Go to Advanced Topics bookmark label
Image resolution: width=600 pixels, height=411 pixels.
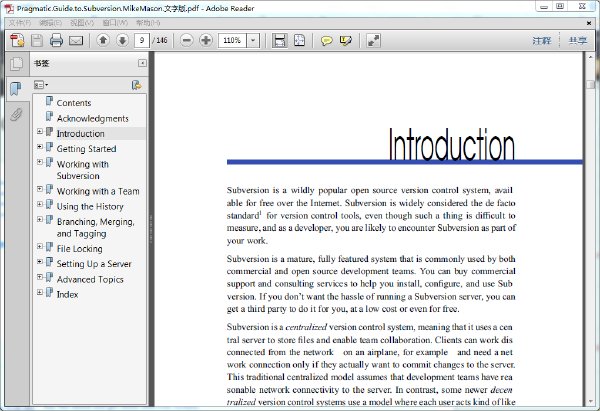point(90,279)
